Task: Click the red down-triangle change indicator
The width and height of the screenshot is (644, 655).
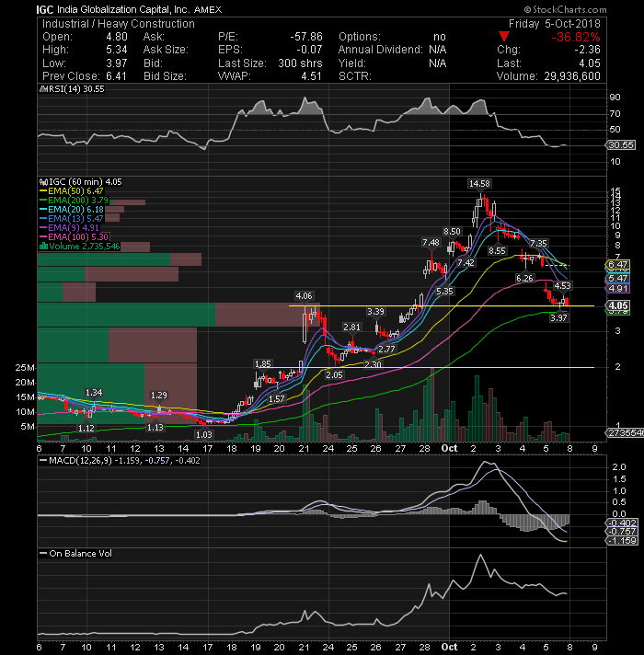Action: pyautogui.click(x=504, y=37)
